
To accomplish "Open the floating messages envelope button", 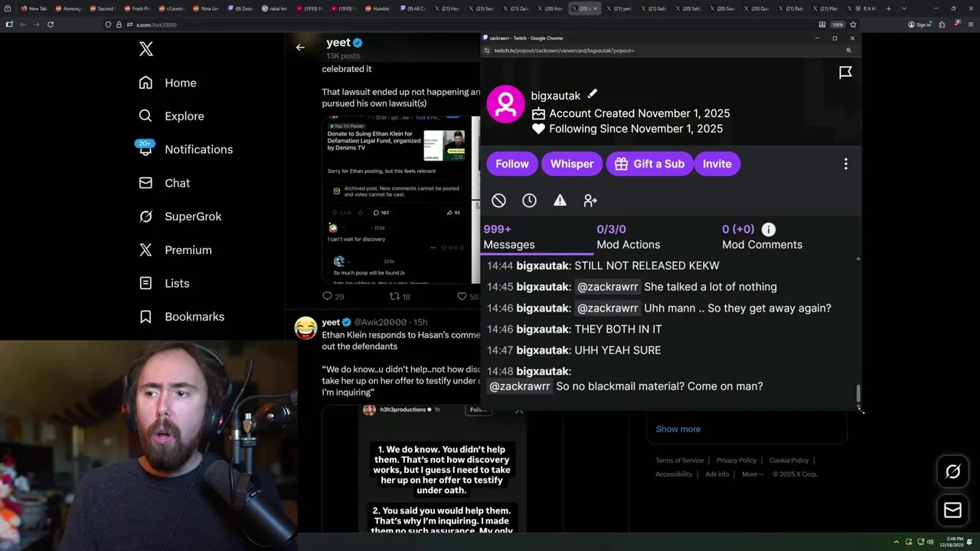I will [x=952, y=510].
